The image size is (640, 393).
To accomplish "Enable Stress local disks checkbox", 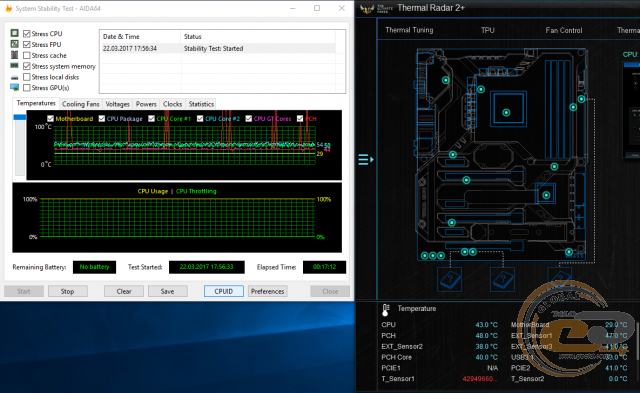I will point(27,77).
